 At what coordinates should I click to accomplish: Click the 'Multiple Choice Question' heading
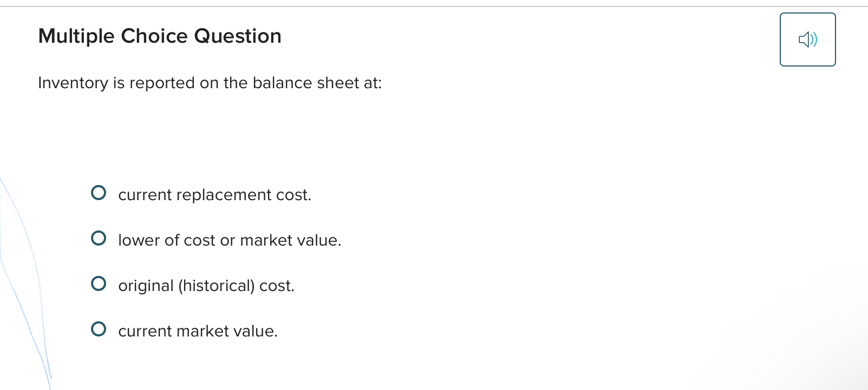point(160,36)
